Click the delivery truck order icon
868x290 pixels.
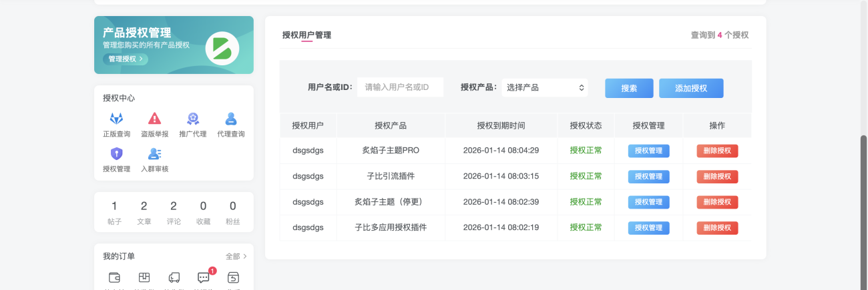[174, 277]
